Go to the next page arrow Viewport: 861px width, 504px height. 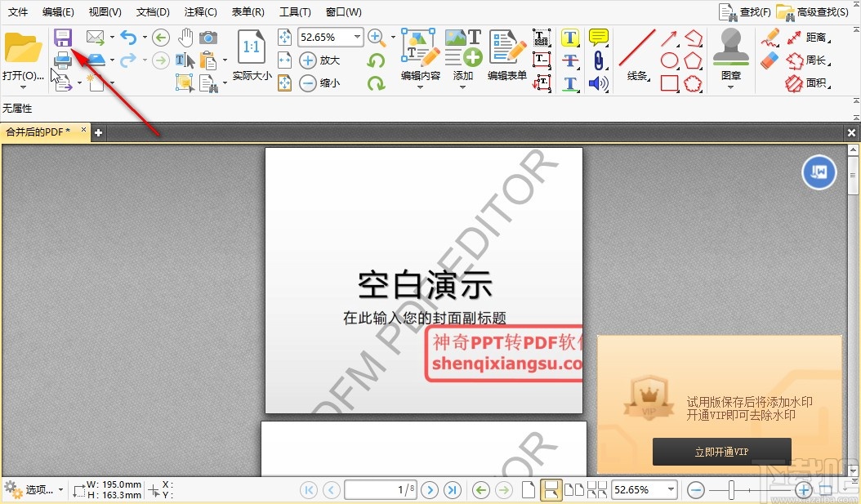430,489
